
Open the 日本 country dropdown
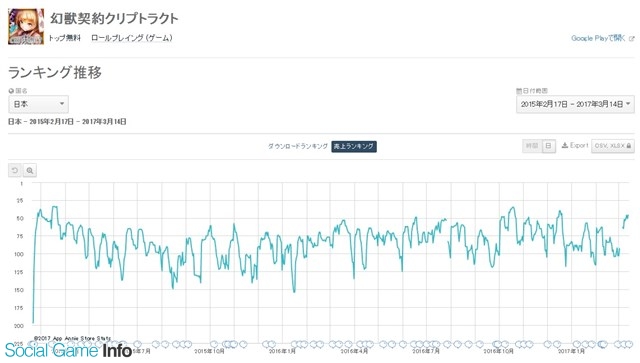click(38, 104)
